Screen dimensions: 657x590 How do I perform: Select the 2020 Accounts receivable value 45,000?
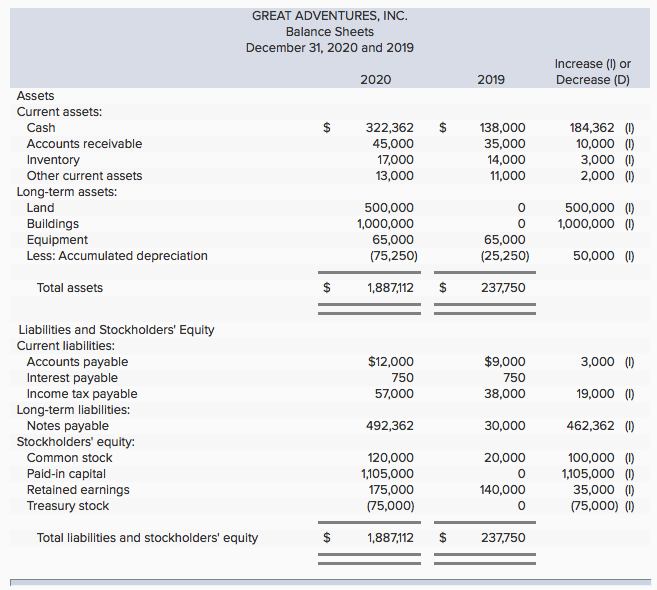pyautogui.click(x=393, y=144)
